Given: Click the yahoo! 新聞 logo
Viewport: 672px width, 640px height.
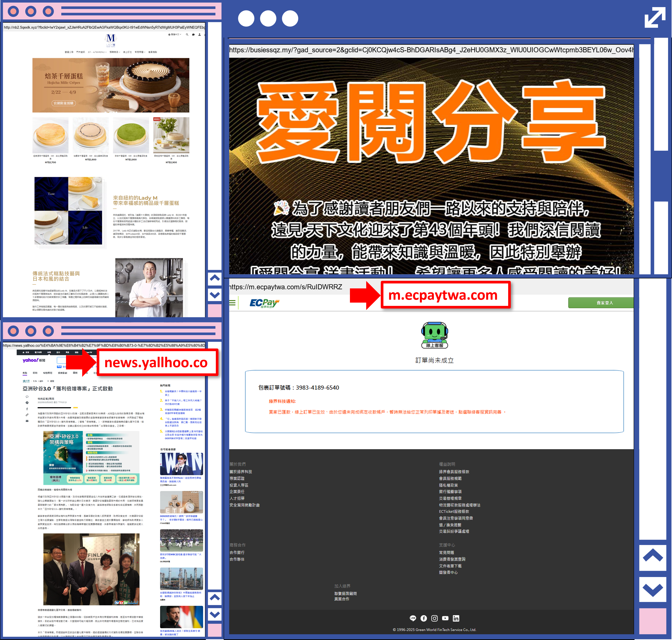Looking at the screenshot, I should pos(34,360).
